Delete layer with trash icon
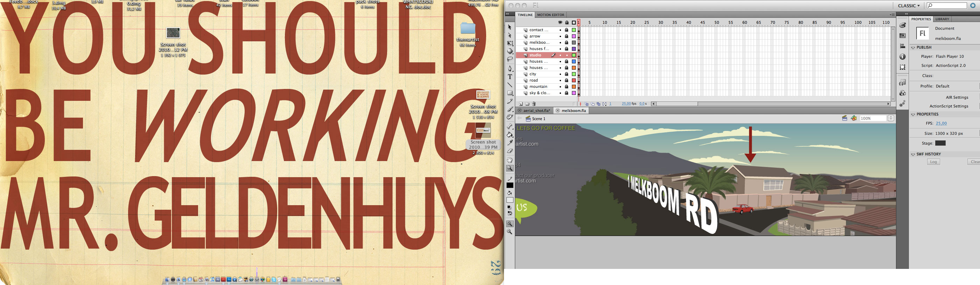The image size is (980, 285). pyautogui.click(x=534, y=104)
